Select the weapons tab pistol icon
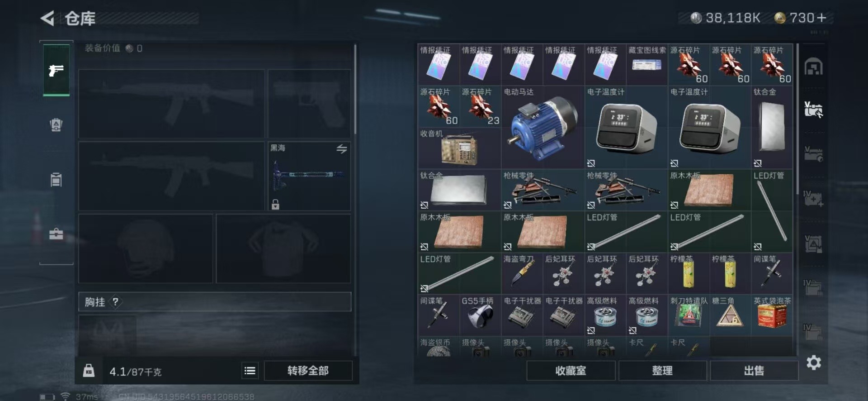The image size is (868, 401). (56, 70)
